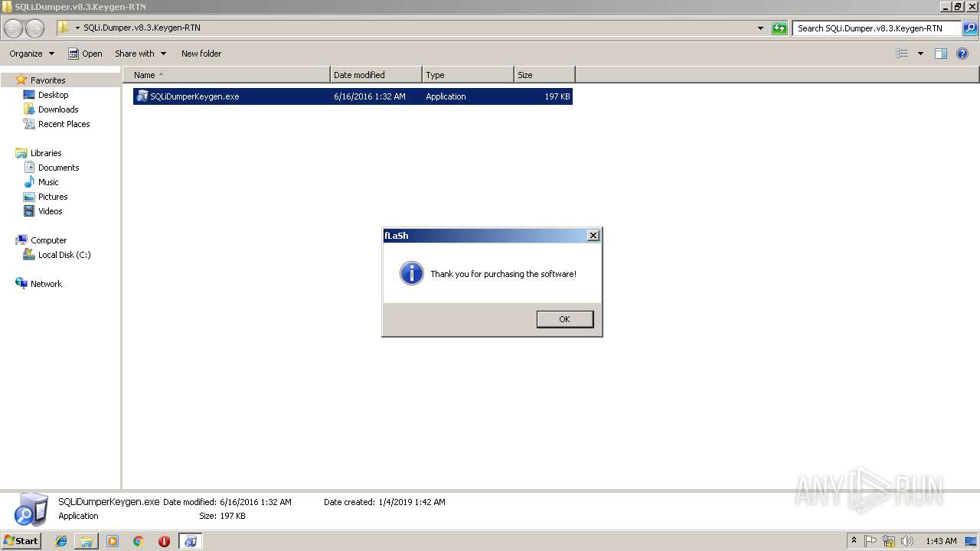The height and width of the screenshot is (551, 980).
Task: Click the 6/16/2016 1:32 AM date cell
Action: (x=370, y=96)
